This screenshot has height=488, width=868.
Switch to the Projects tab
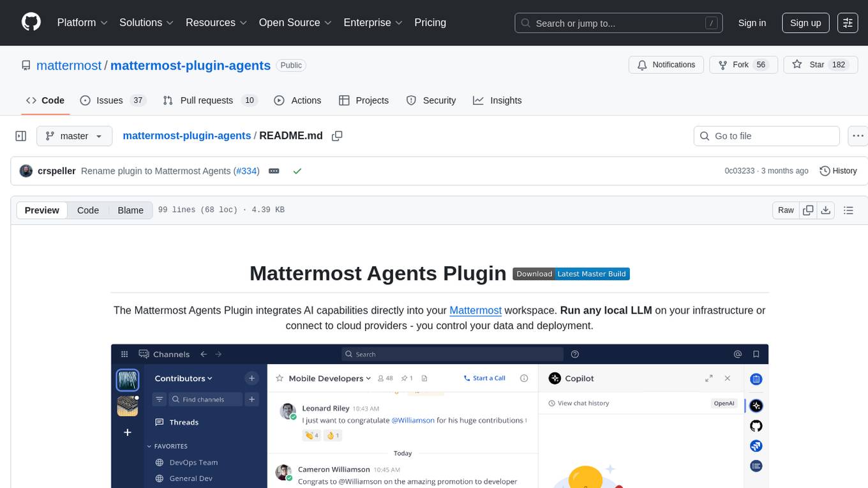coord(364,100)
